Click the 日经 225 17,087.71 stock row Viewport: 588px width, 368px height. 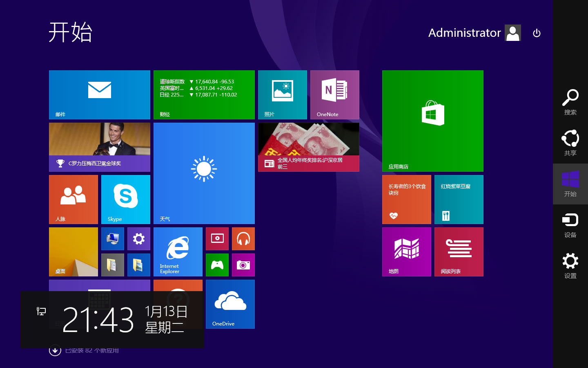tap(198, 95)
